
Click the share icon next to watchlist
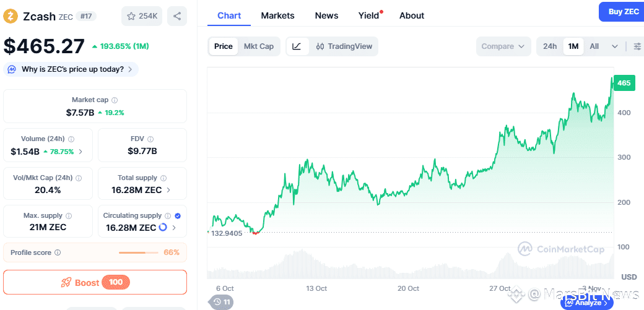[177, 17]
